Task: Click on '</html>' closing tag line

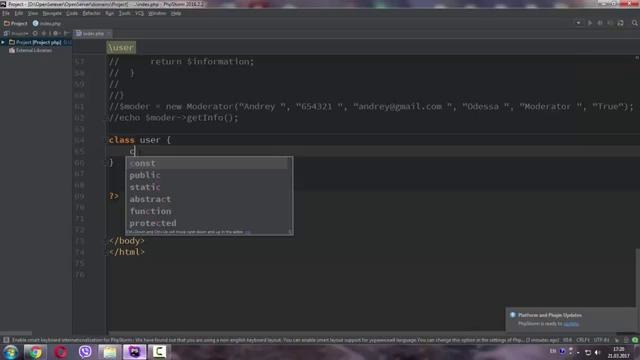Action: tap(127, 252)
